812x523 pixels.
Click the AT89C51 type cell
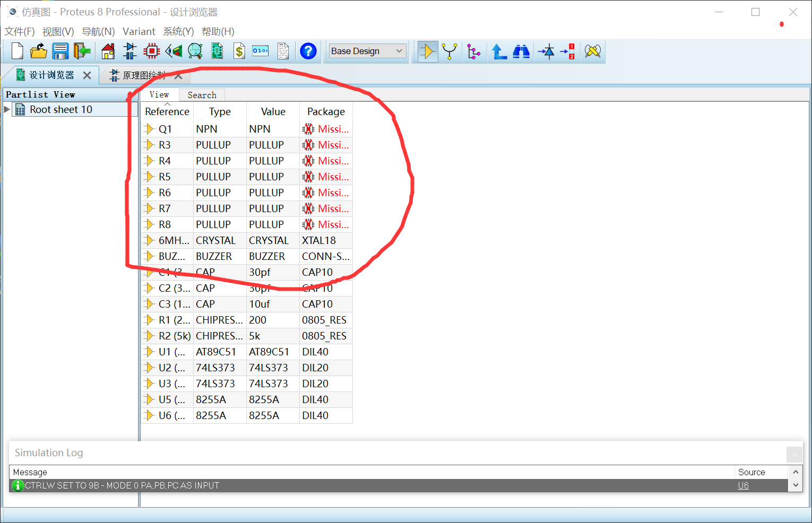coord(220,352)
